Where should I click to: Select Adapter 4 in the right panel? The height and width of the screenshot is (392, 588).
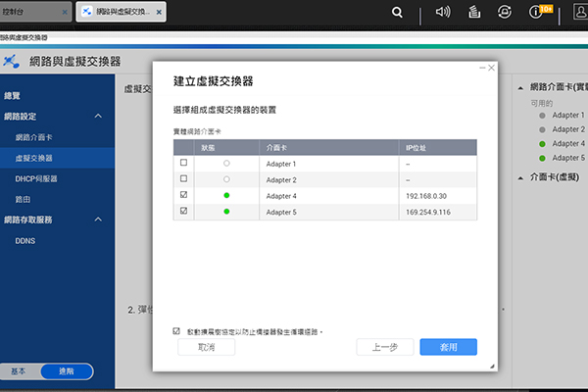pos(568,144)
